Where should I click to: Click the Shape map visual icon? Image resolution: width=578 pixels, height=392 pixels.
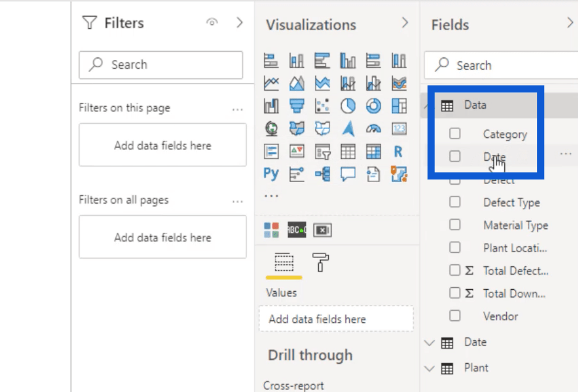point(322,129)
